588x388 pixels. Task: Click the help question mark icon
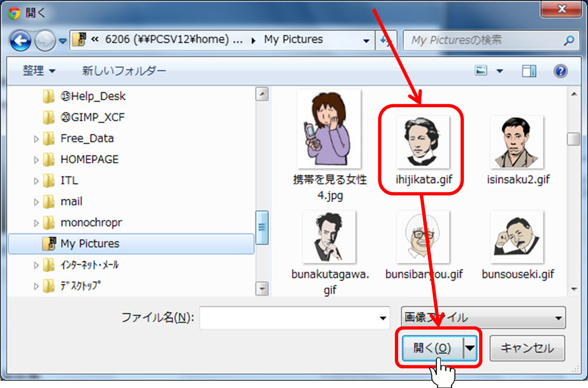coord(560,71)
